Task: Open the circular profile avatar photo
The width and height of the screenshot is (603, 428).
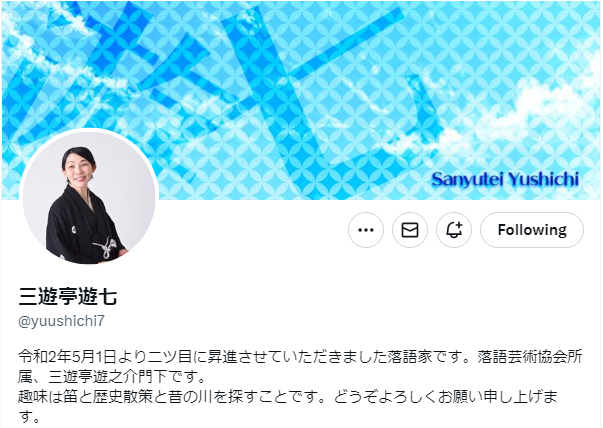Action: 89,198
